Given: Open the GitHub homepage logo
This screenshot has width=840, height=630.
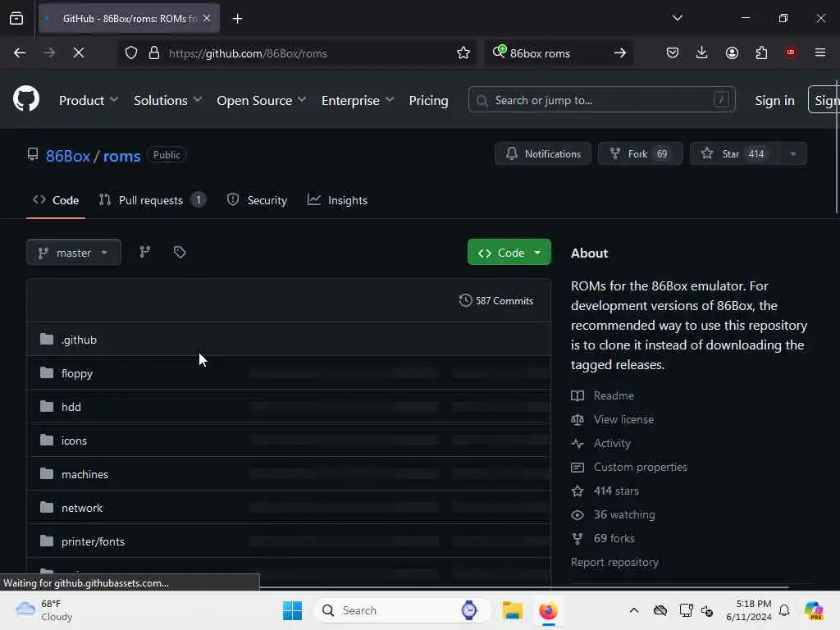Looking at the screenshot, I should (26, 99).
